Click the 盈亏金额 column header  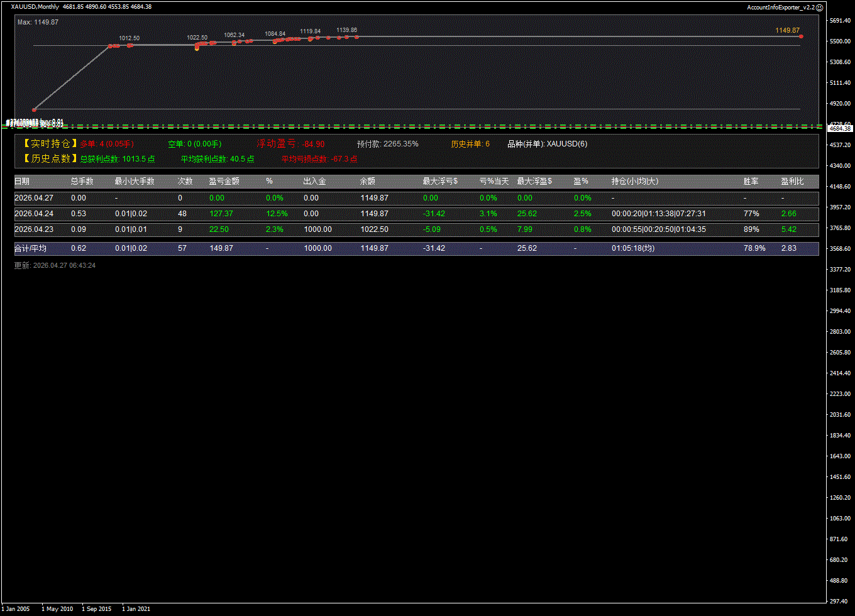click(224, 181)
